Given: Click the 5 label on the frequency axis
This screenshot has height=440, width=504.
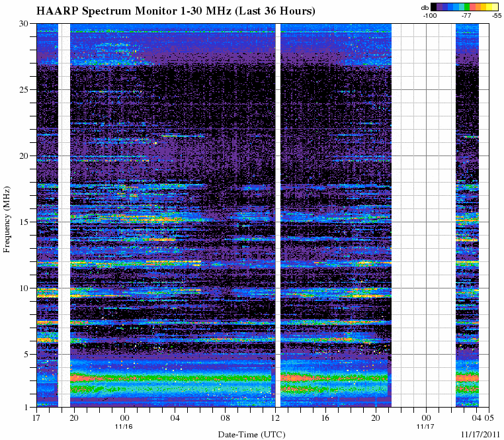Looking at the screenshot, I should click(x=26, y=355).
